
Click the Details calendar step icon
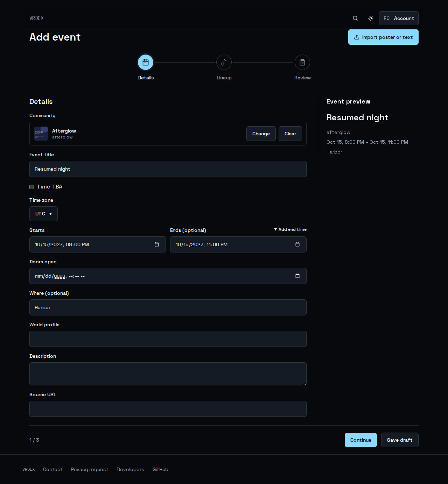[x=146, y=62]
